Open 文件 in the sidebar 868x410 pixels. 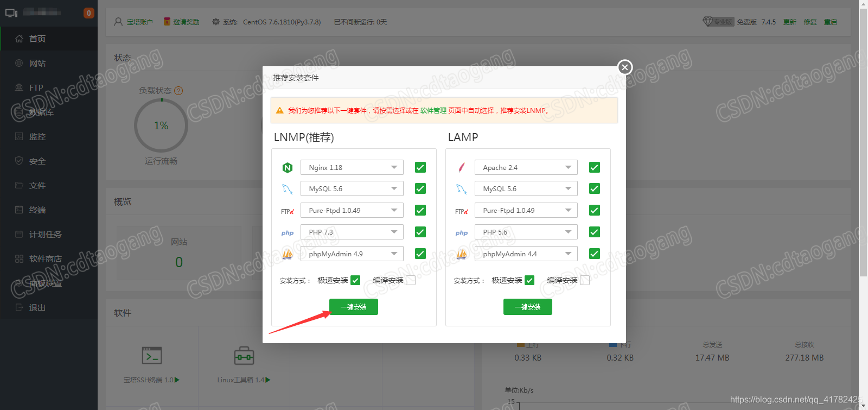pos(49,185)
